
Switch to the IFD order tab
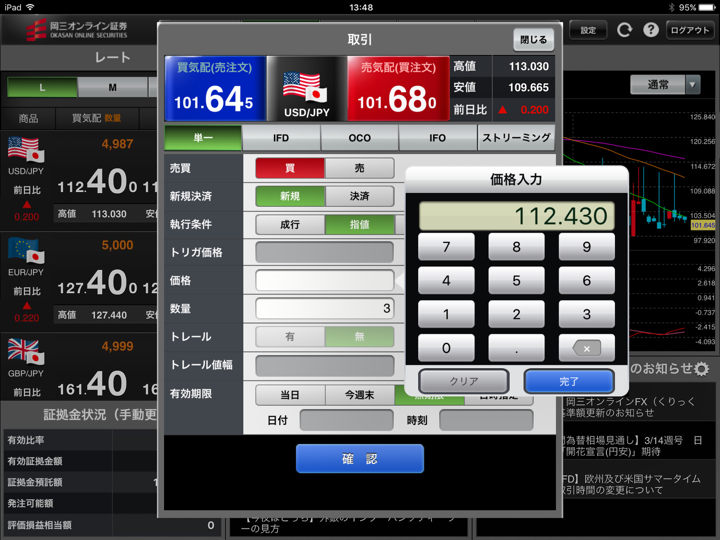click(x=281, y=138)
